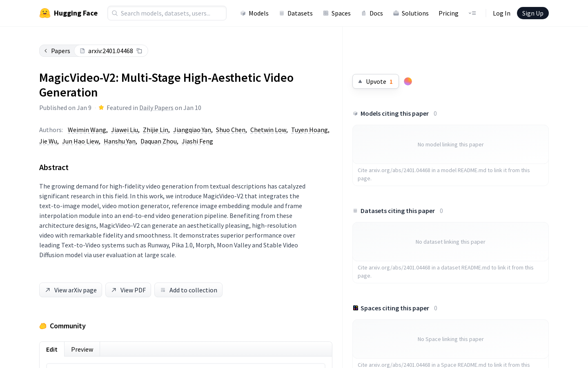This screenshot has height=368, width=588.
Task: Click the back chevron beside Papers
Action: [46, 51]
